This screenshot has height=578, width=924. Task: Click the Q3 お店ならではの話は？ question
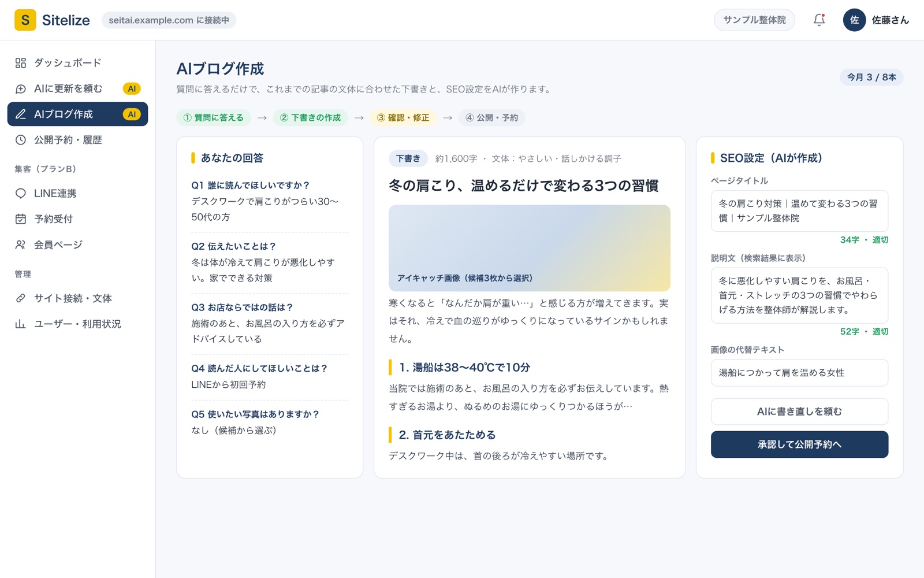[x=243, y=307]
